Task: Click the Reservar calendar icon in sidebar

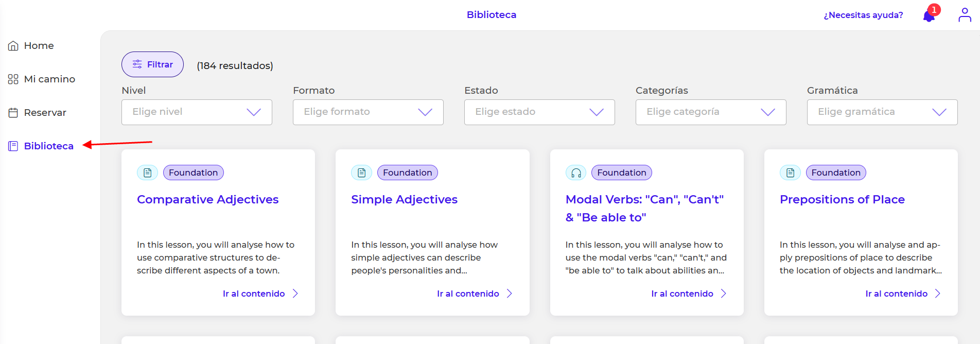Action: 13,113
